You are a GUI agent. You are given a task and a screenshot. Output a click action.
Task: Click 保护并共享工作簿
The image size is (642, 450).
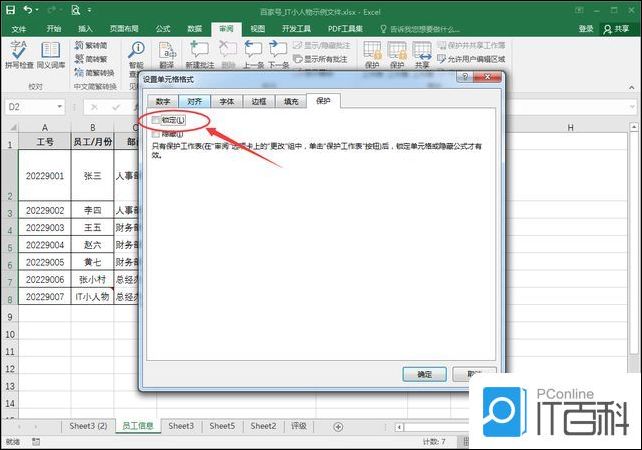471,45
